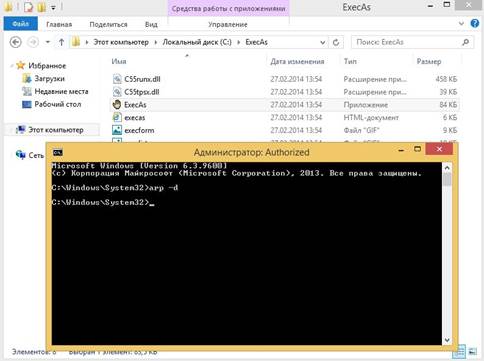Select Избранное in navigation pane
Image resolution: width=484 pixels, height=361 pixels.
pos(47,66)
